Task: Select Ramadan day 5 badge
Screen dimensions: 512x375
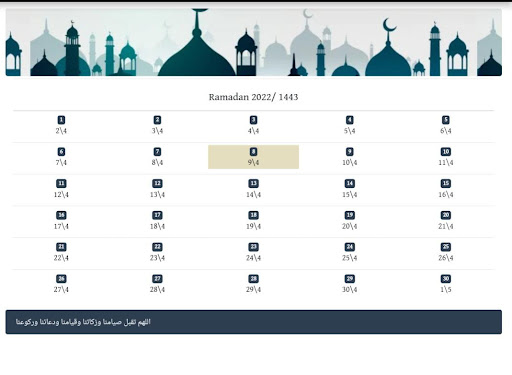Action: (x=446, y=120)
